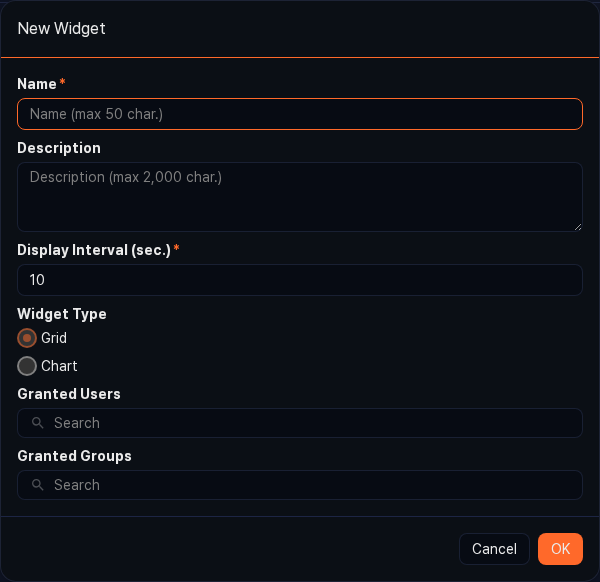Choose the Chart radio button
This screenshot has height=582, width=600.
pos(27,366)
